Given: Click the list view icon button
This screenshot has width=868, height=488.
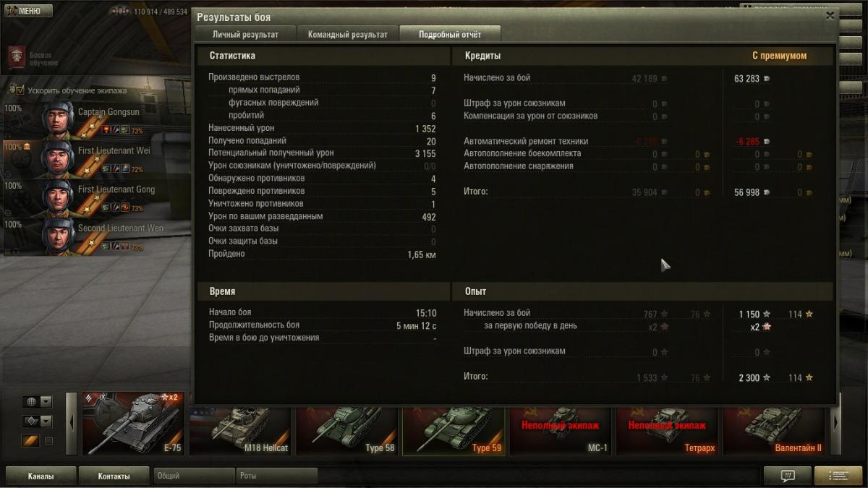Looking at the screenshot, I should click(838, 476).
